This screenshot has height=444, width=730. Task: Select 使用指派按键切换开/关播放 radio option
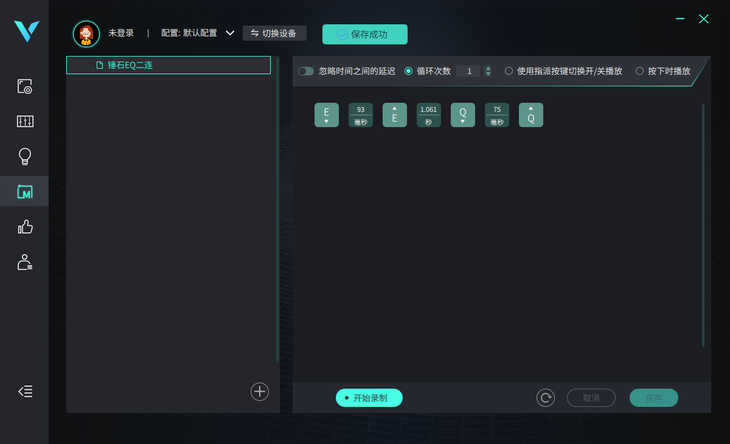pyautogui.click(x=509, y=71)
